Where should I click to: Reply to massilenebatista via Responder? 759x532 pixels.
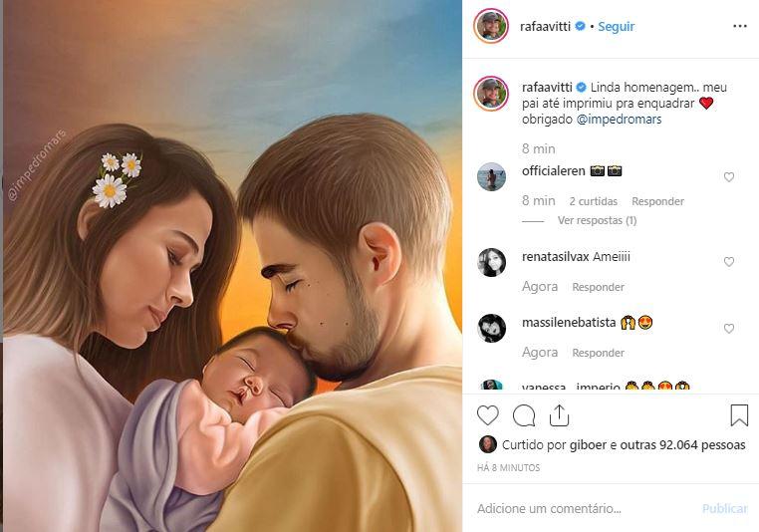(598, 353)
